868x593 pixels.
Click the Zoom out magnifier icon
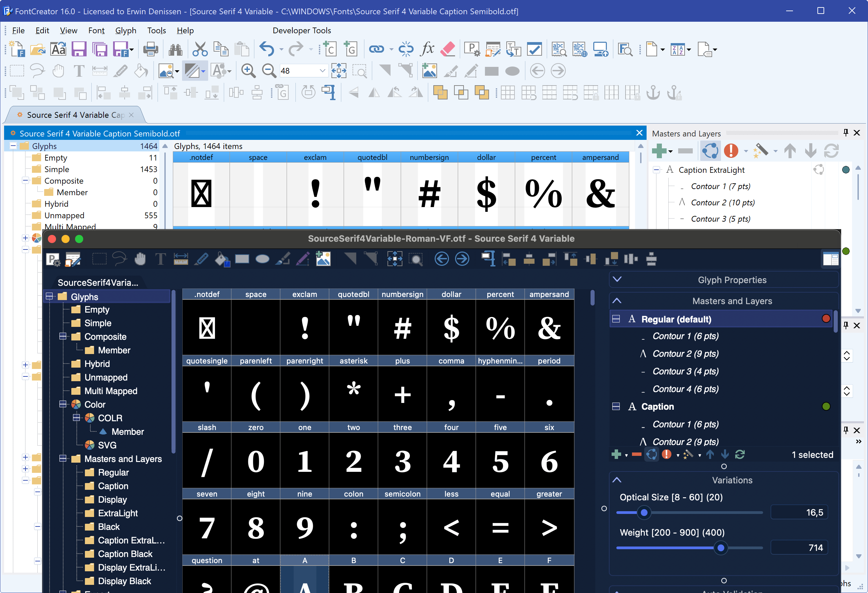click(269, 71)
